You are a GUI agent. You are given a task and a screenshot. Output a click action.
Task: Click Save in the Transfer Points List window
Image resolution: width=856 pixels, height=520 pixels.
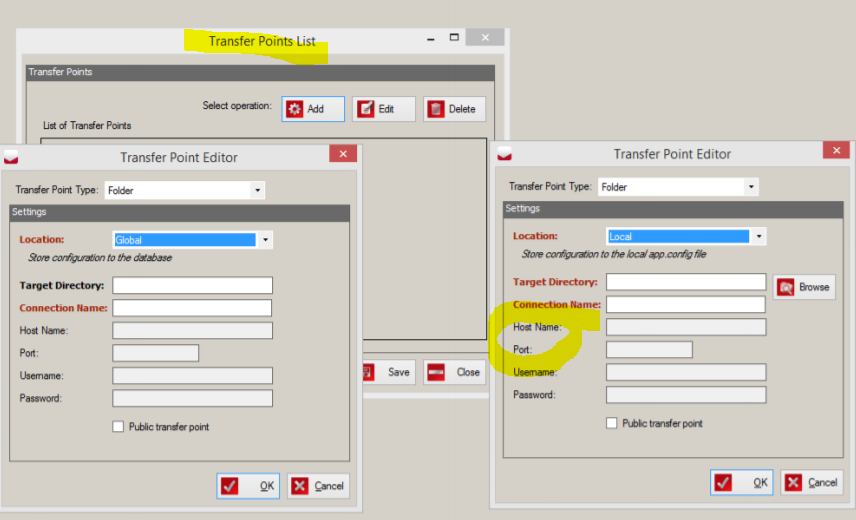pos(390,372)
